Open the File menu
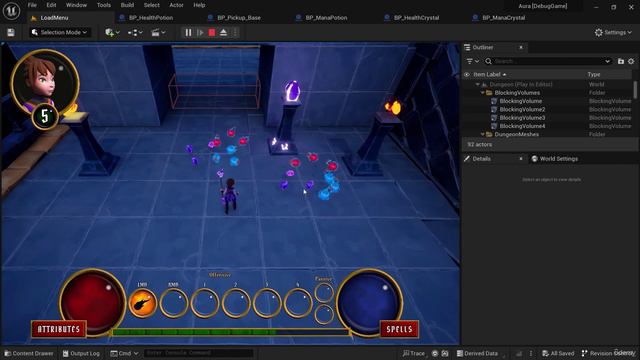 coord(32,5)
